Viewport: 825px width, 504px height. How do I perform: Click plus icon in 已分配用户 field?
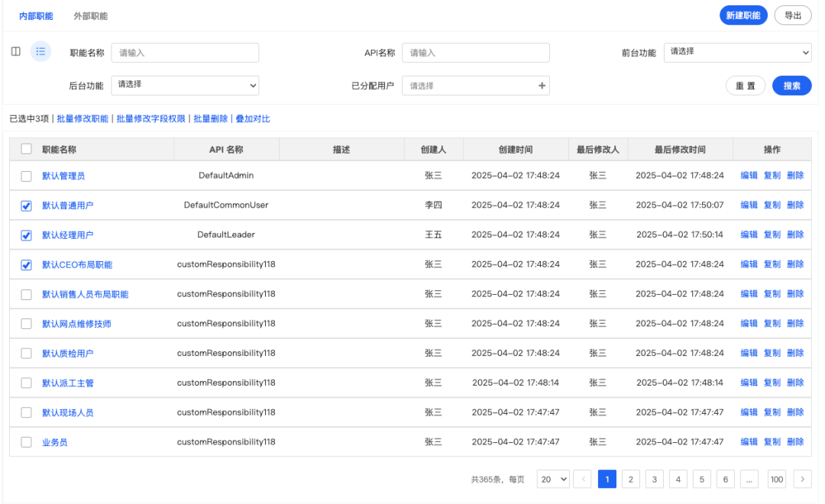coord(542,86)
